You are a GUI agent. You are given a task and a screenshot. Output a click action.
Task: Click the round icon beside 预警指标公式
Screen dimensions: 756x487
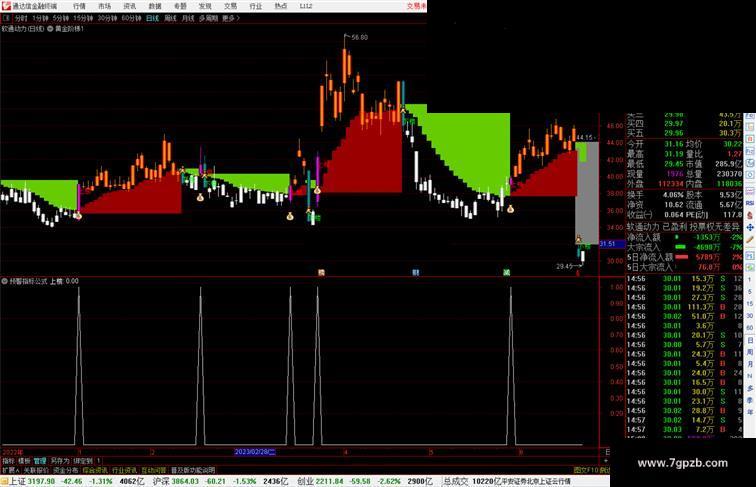pyautogui.click(x=4, y=281)
